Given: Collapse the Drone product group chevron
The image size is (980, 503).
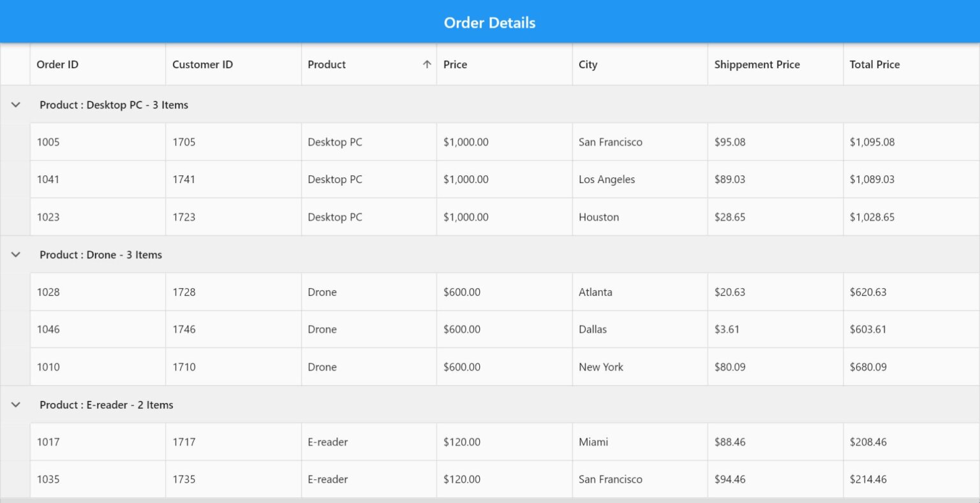Looking at the screenshot, I should pyautogui.click(x=15, y=254).
